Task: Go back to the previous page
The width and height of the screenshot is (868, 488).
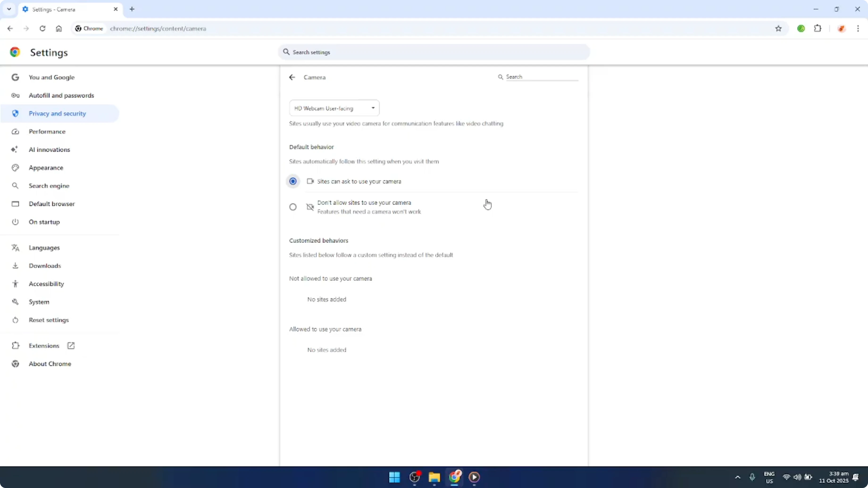Action: pos(10,29)
